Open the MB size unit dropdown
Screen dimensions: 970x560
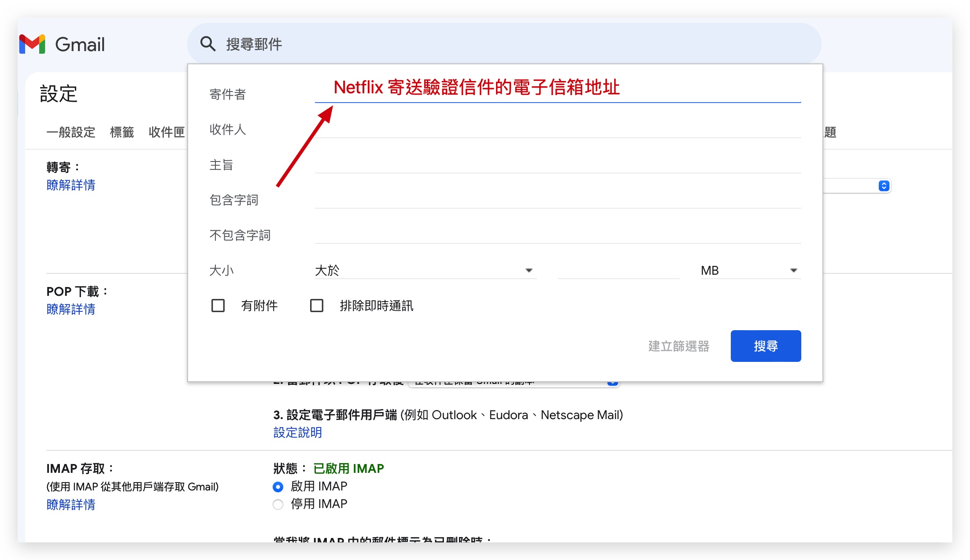[x=751, y=270]
